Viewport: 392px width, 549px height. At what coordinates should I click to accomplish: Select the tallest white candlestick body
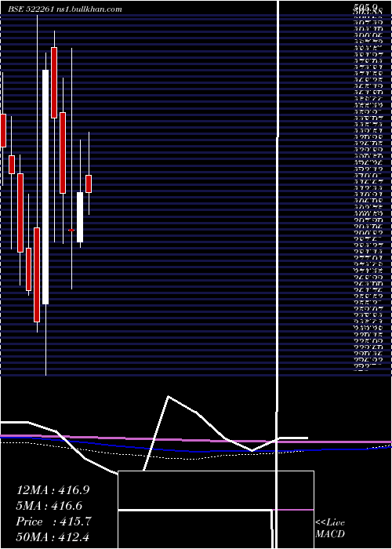click(45, 187)
